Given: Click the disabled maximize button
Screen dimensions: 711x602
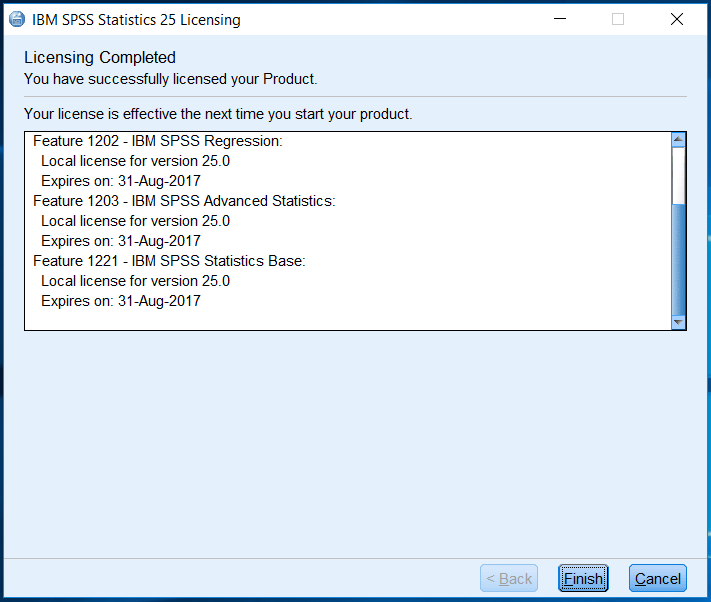Looking at the screenshot, I should [x=618, y=19].
